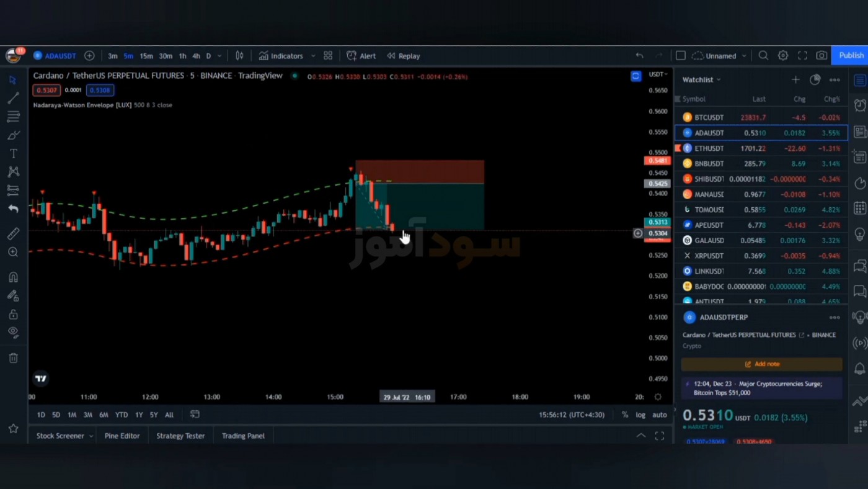Image resolution: width=868 pixels, height=489 pixels.
Task: Start bar Replay mode
Action: pyautogui.click(x=404, y=56)
